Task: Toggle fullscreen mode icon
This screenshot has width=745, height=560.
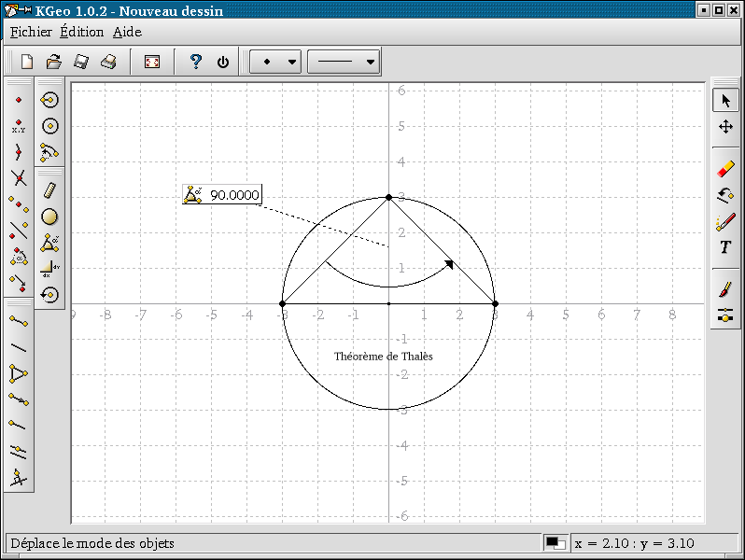Action: pos(152,62)
